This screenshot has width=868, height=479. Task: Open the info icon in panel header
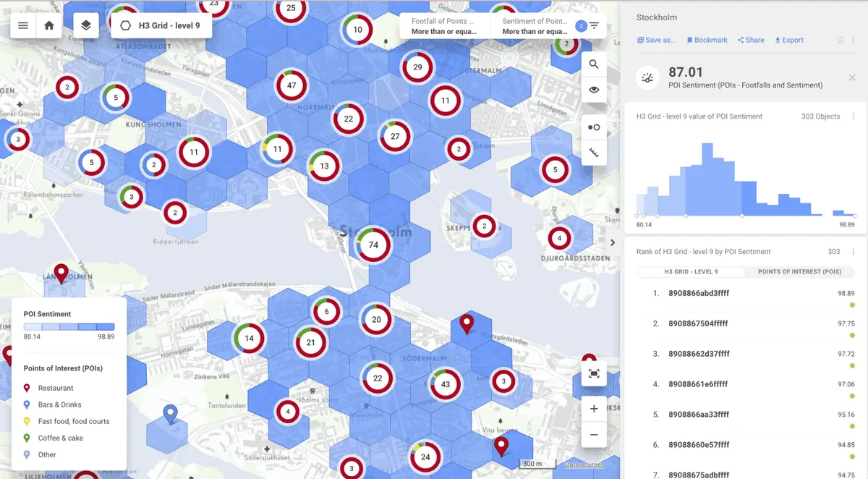(840, 41)
